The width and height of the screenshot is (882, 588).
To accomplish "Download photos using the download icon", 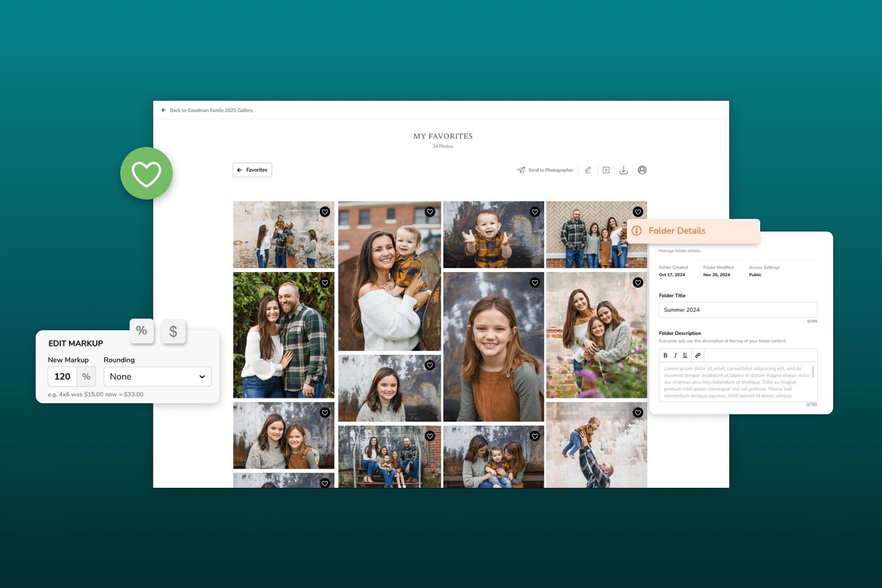I will (623, 170).
